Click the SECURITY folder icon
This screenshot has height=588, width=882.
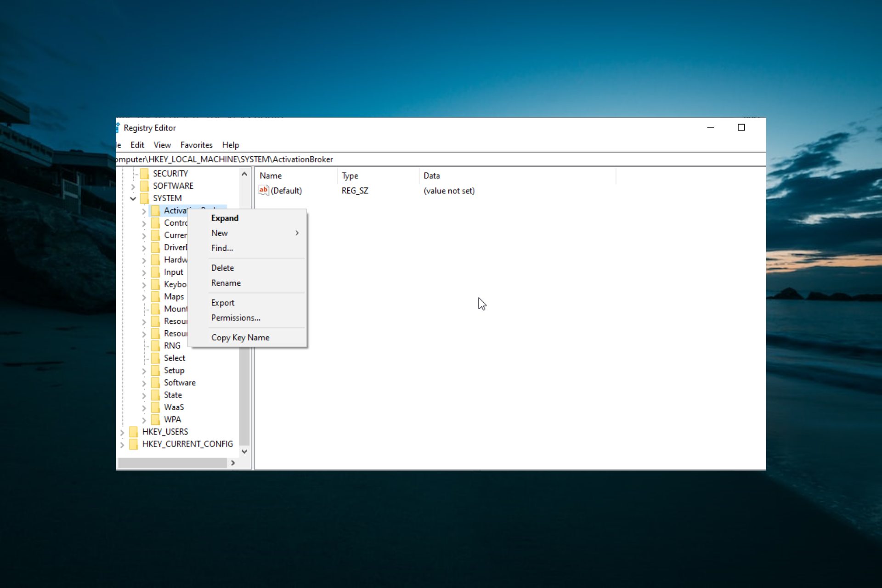coord(145,174)
